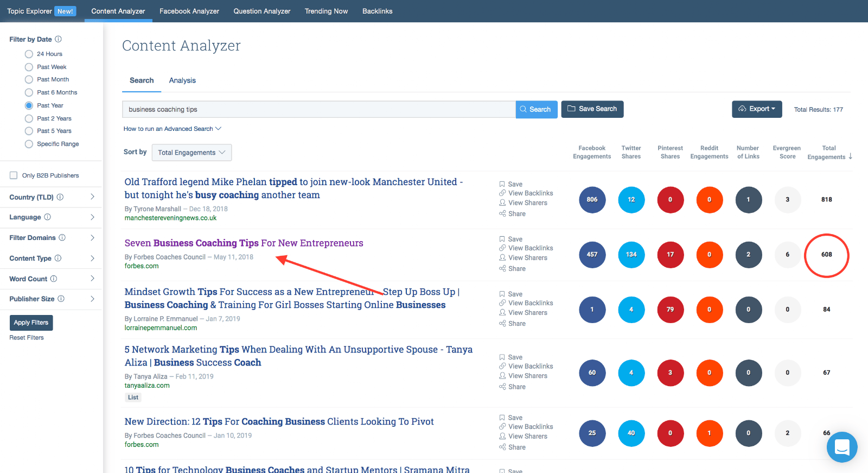Screen dimensions: 868x473
Task: Click Share for Old Trafford article
Action: click(x=513, y=214)
